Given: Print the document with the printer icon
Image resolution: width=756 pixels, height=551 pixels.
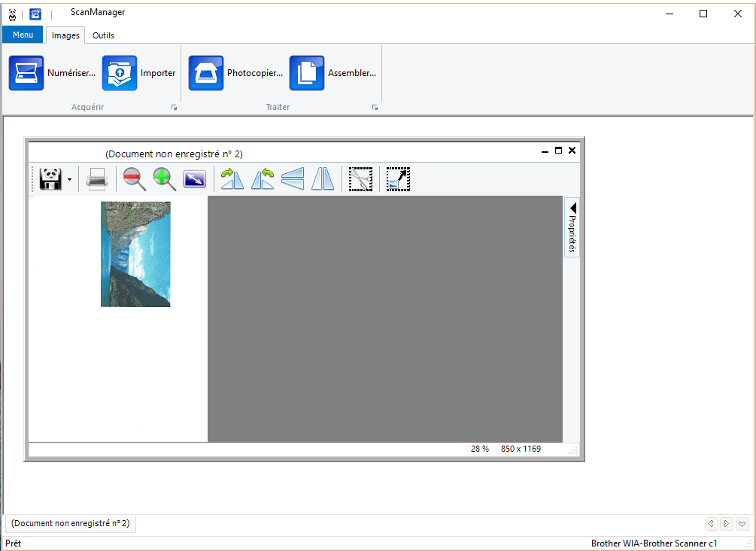Looking at the screenshot, I should click(97, 179).
